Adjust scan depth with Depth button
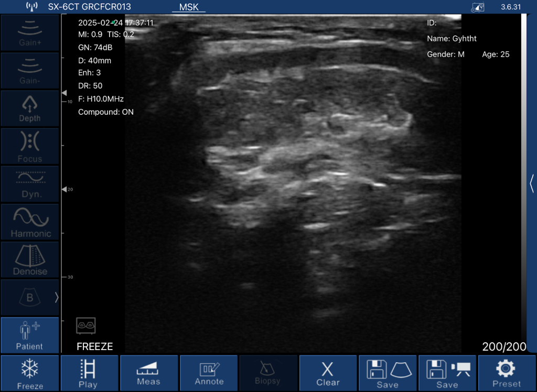Screen dimensions: 537x392 pos(30,108)
